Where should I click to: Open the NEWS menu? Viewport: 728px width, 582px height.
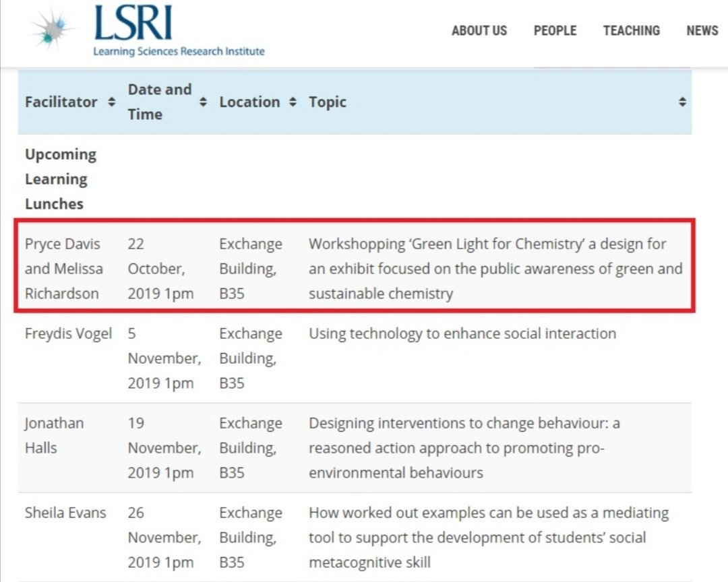click(702, 30)
